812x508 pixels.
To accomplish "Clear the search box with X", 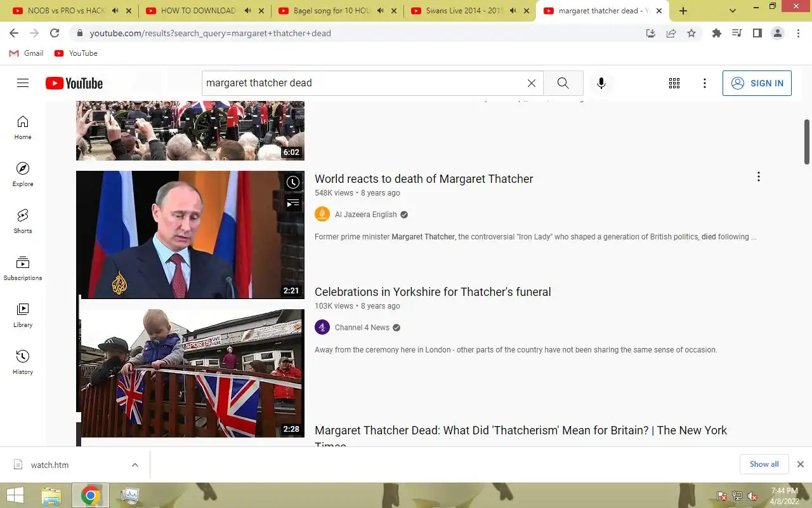I will [x=532, y=83].
